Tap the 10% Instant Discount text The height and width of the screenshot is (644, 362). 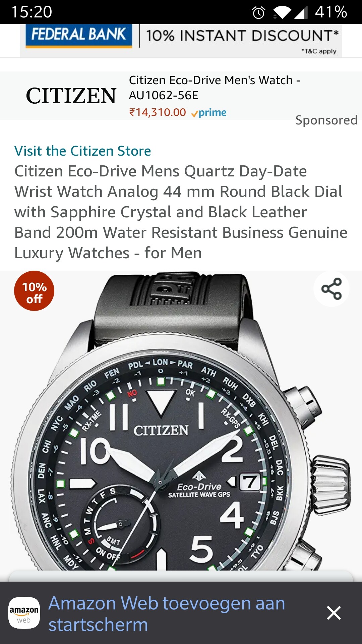(x=242, y=35)
